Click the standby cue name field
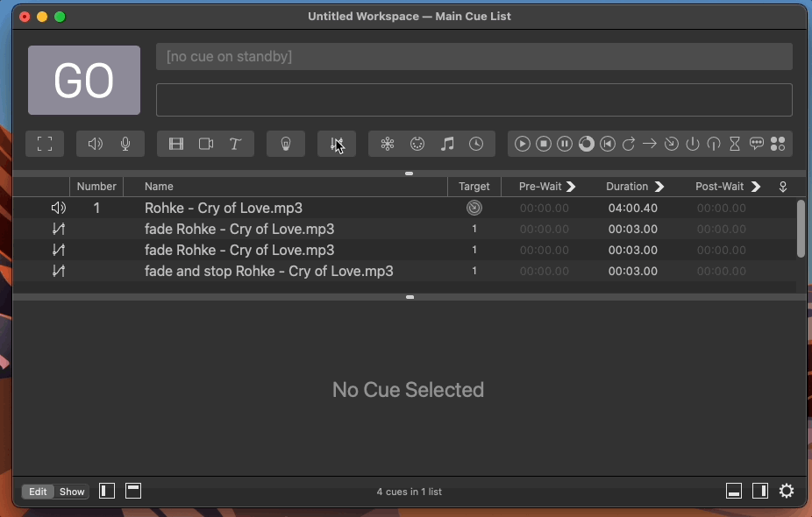 474,56
